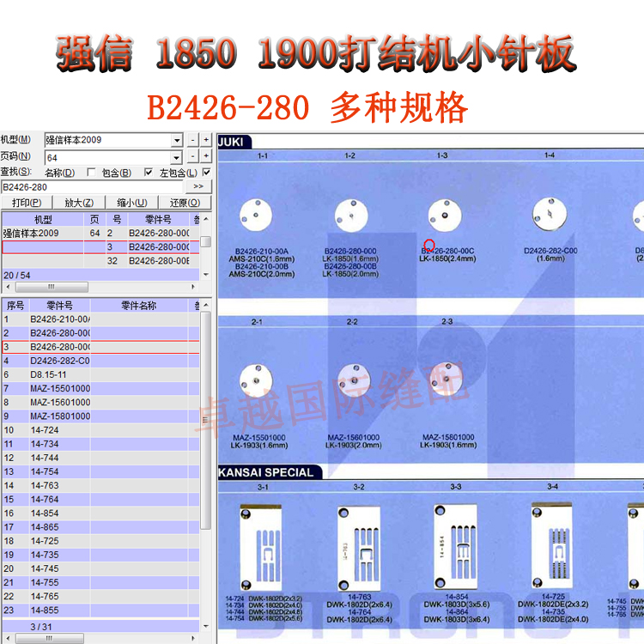Select parts row 1 B2426-210-00A

100,319
